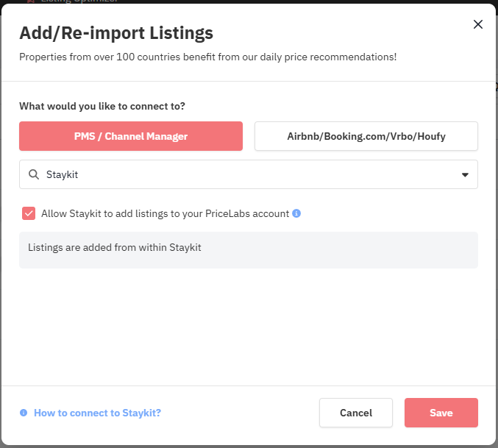Cancel the listing import
This screenshot has width=498, height=448.
pyautogui.click(x=356, y=413)
